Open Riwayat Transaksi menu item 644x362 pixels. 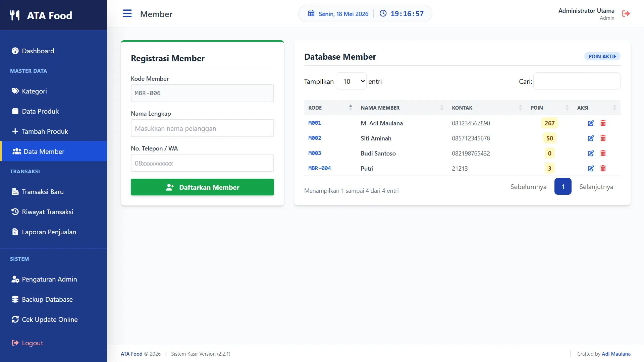point(54,212)
